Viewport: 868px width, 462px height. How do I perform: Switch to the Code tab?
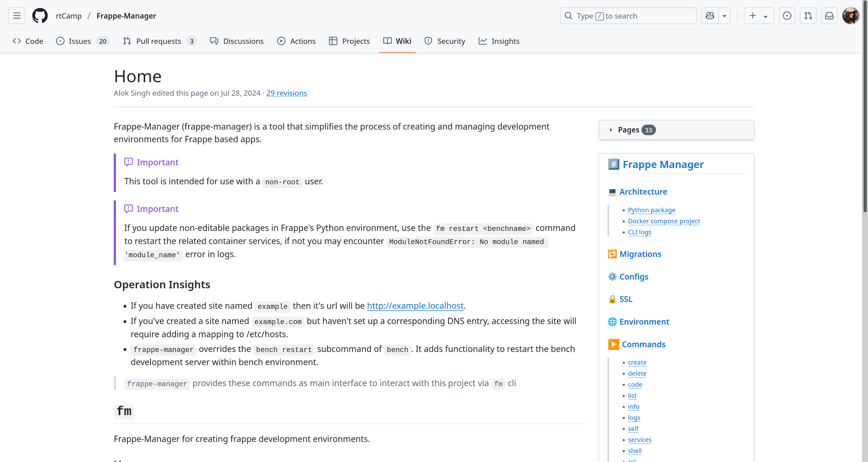[x=28, y=41]
